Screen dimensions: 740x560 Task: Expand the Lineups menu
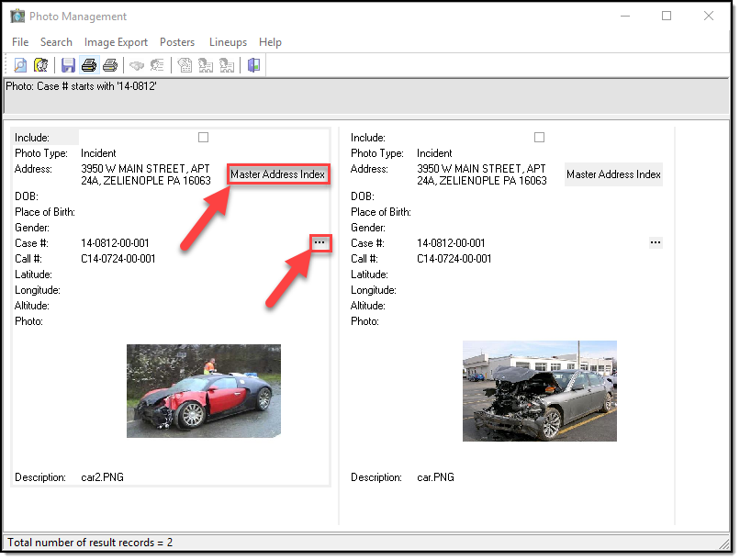228,42
